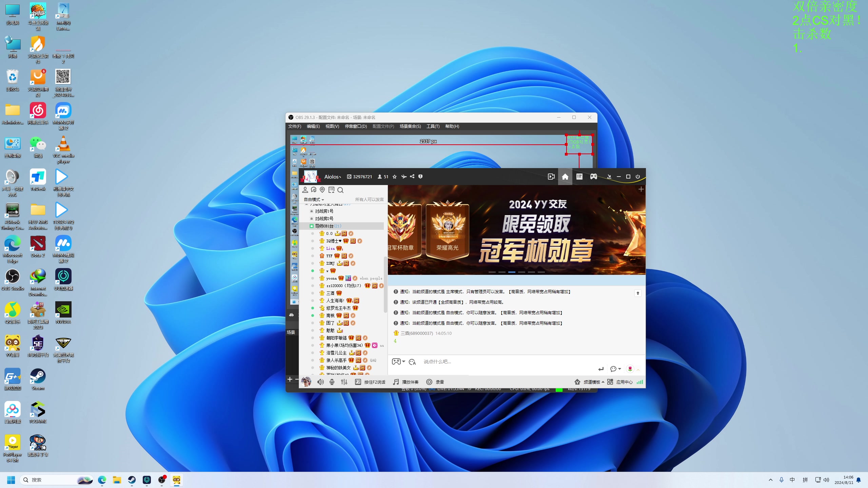Viewport: 868px width, 488px height.
Task: Click the send enter arrow icon
Action: point(601,369)
